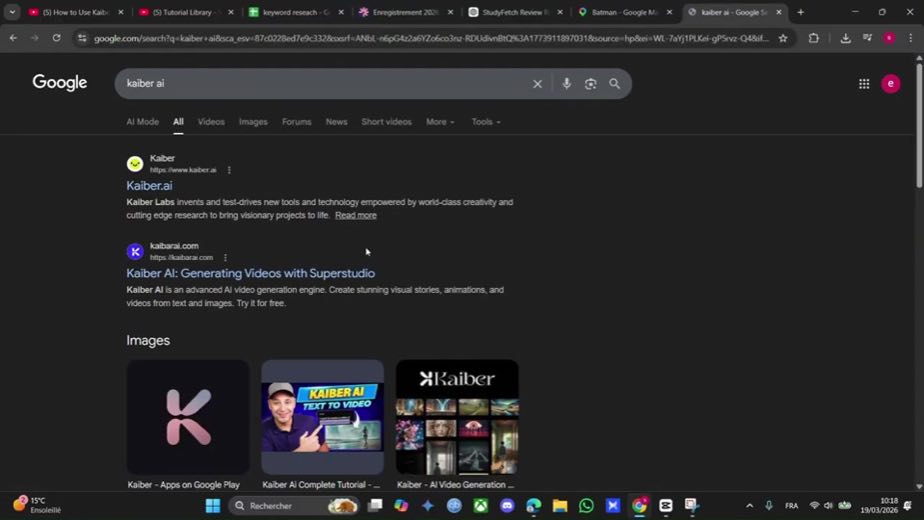The width and height of the screenshot is (924, 520).
Task: Open the FRA language switcher
Action: tap(791, 505)
